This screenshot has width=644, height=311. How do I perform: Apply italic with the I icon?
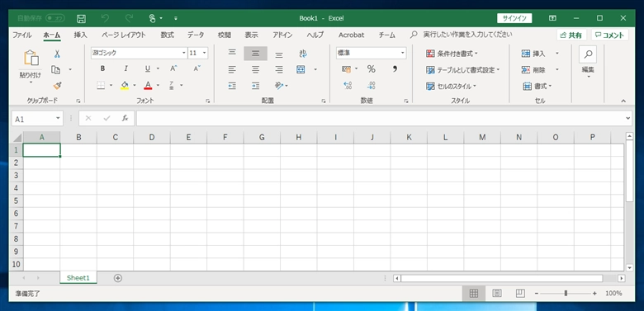click(125, 69)
